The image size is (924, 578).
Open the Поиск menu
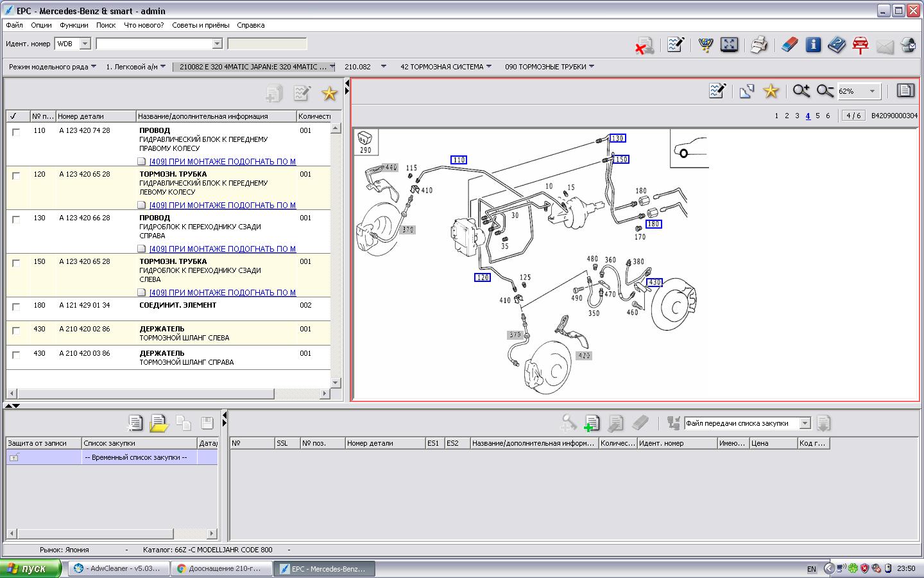tap(106, 25)
